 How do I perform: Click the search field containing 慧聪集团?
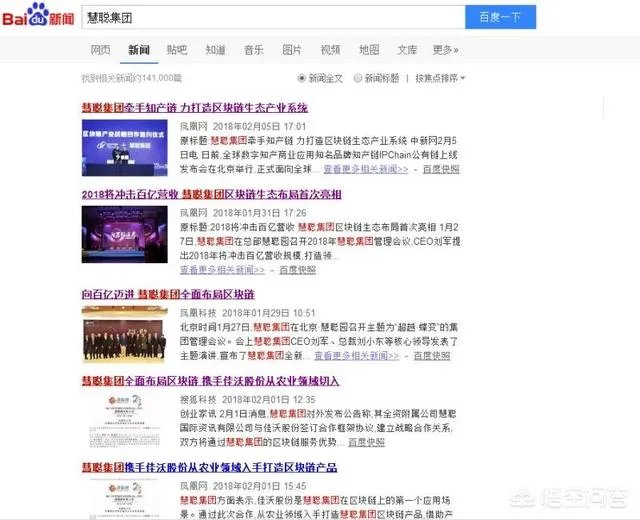[273, 18]
